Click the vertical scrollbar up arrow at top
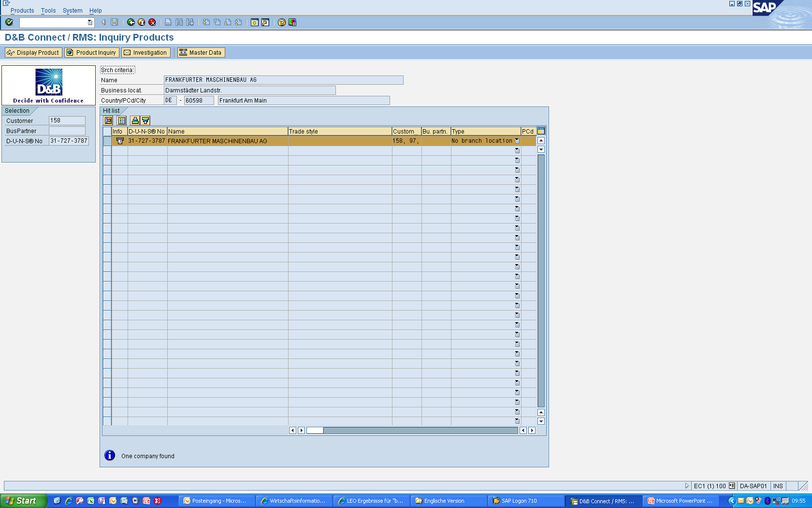The image size is (812, 508). pos(541,141)
